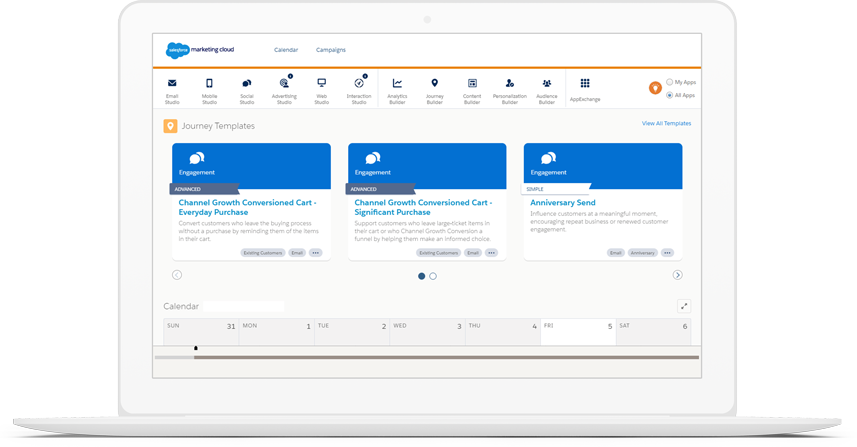Screen dimensions: 857x447
Task: Click the orange lightbulb icon
Action: click(x=655, y=88)
